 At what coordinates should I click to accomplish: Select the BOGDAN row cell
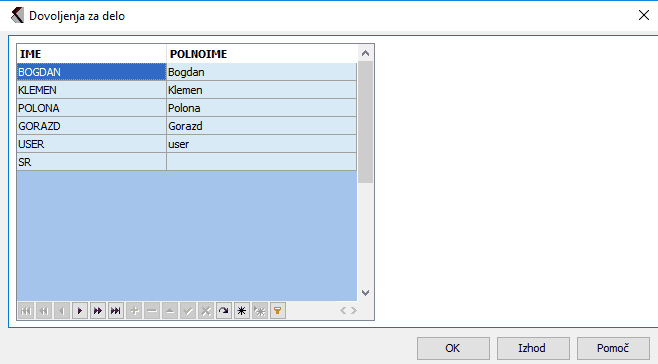pyautogui.click(x=91, y=72)
